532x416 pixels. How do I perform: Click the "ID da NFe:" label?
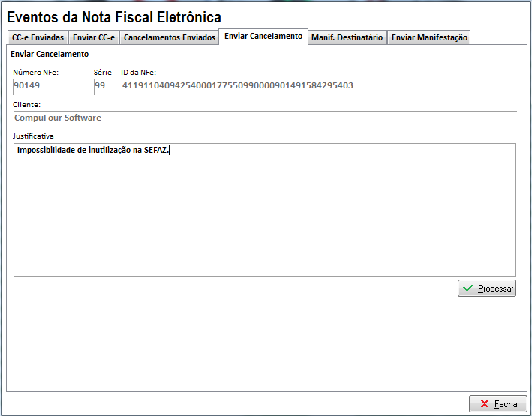click(138, 72)
